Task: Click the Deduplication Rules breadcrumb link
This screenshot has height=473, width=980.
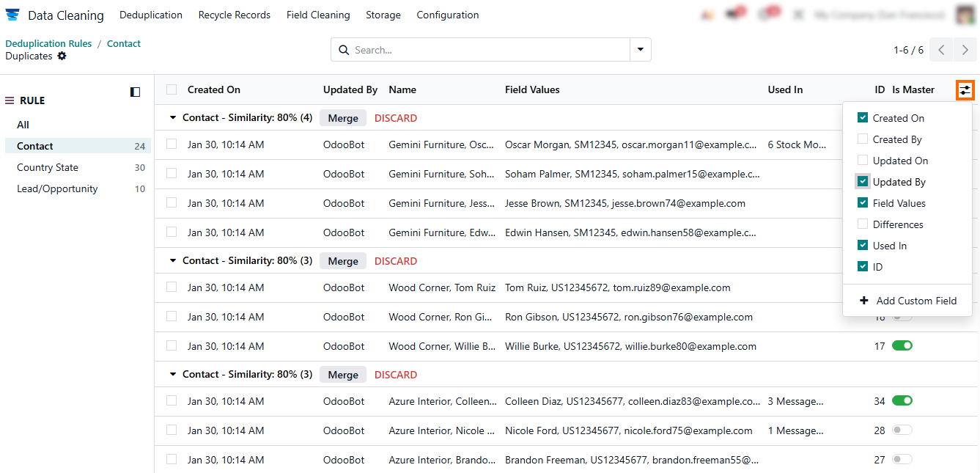Action: pyautogui.click(x=48, y=43)
